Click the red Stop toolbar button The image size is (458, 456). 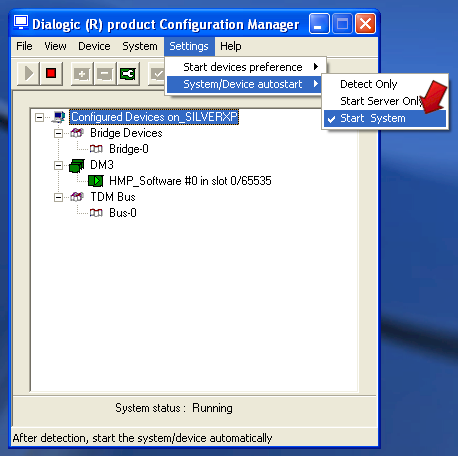coord(51,73)
